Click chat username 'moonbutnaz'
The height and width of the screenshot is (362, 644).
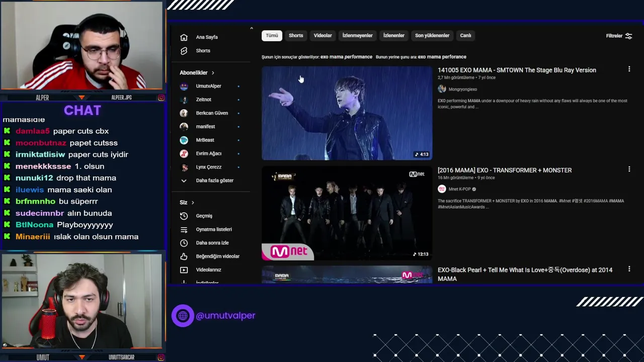click(x=41, y=143)
